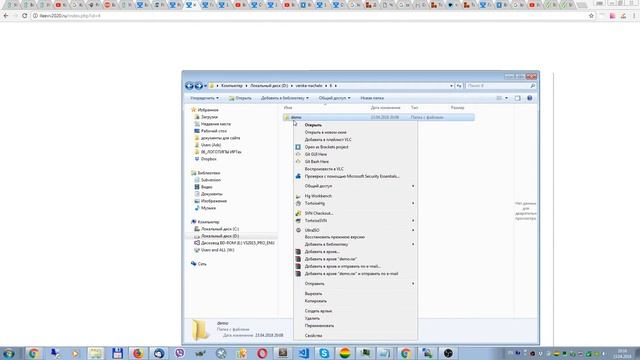Click the browser reload icon

24,16
